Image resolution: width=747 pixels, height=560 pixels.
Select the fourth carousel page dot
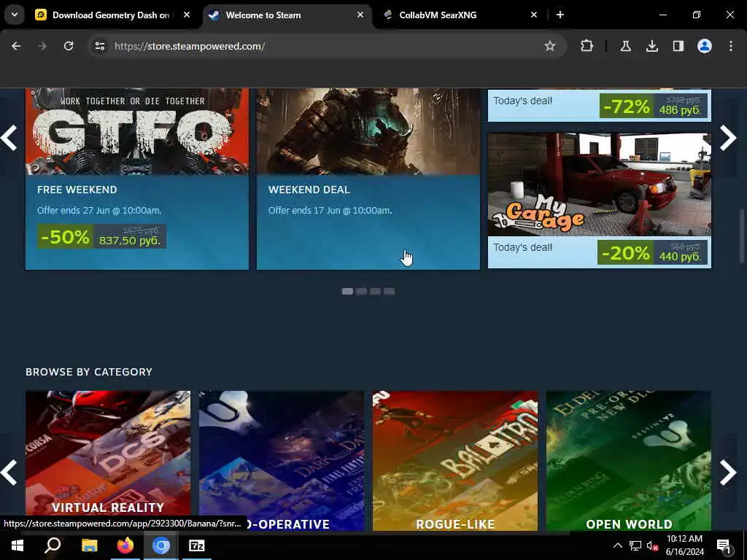click(390, 291)
